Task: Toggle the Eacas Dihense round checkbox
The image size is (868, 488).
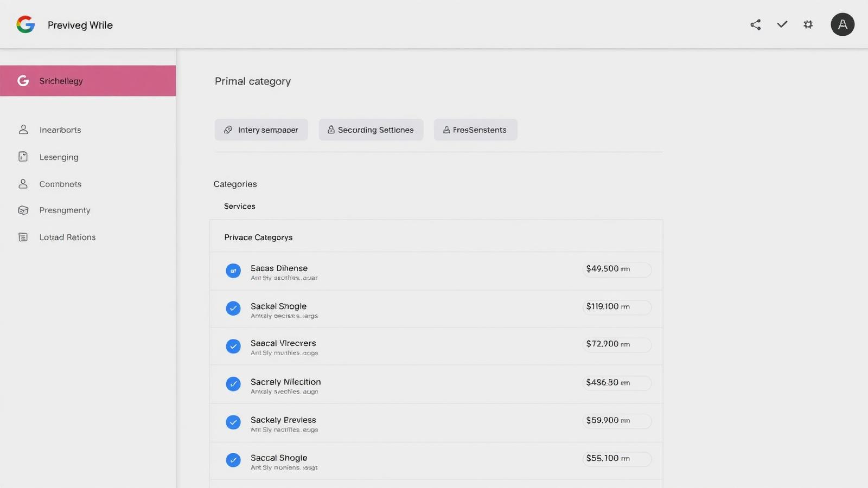Action: pos(233,271)
